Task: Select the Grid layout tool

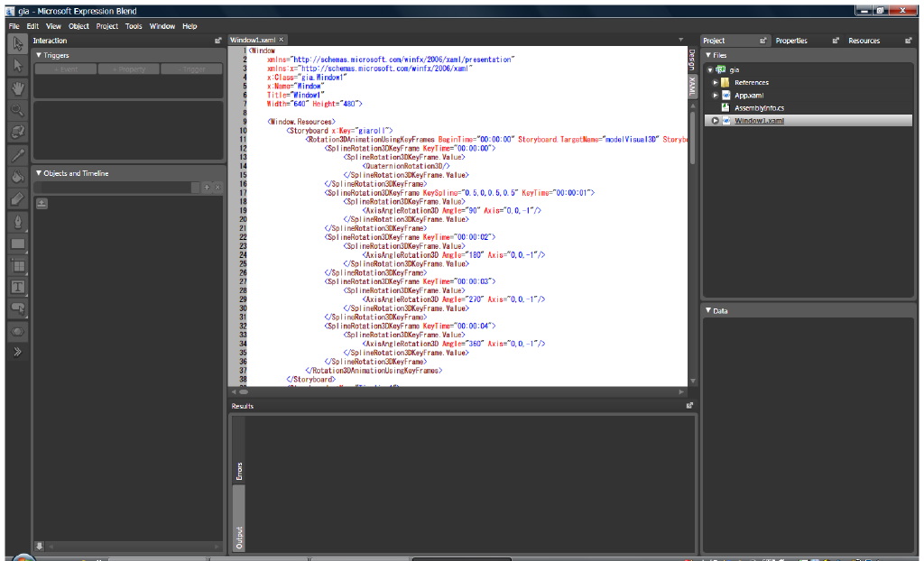Action: click(x=18, y=266)
